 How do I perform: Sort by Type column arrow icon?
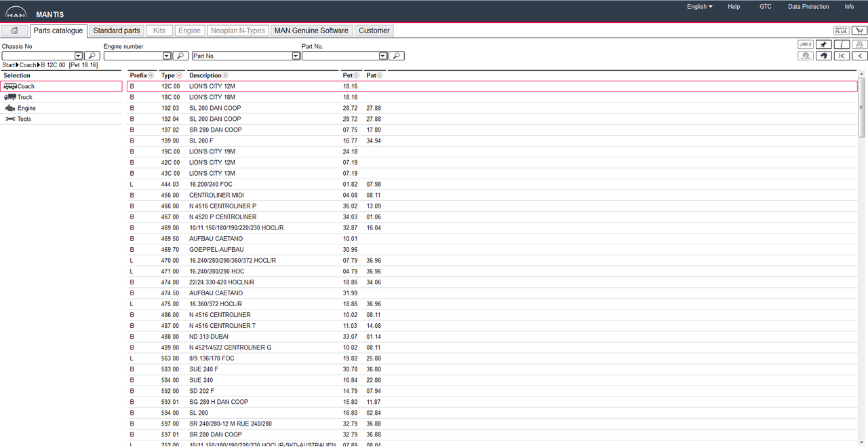tap(178, 75)
